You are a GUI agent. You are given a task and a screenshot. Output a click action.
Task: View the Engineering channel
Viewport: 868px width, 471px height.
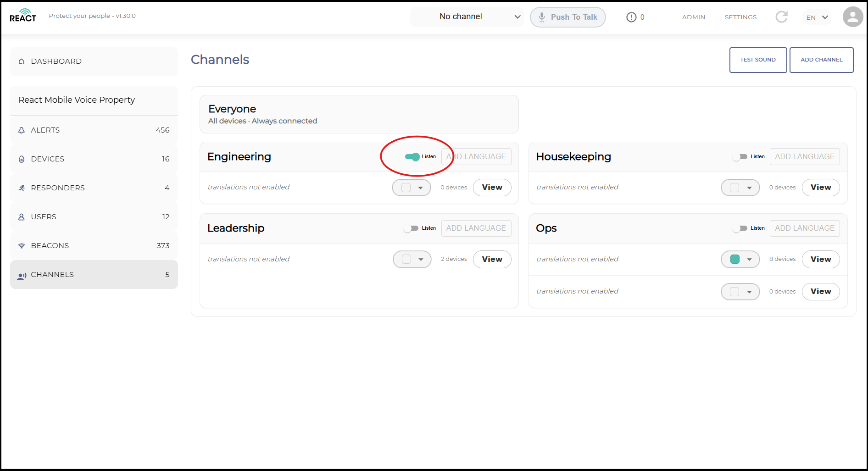pyautogui.click(x=492, y=188)
